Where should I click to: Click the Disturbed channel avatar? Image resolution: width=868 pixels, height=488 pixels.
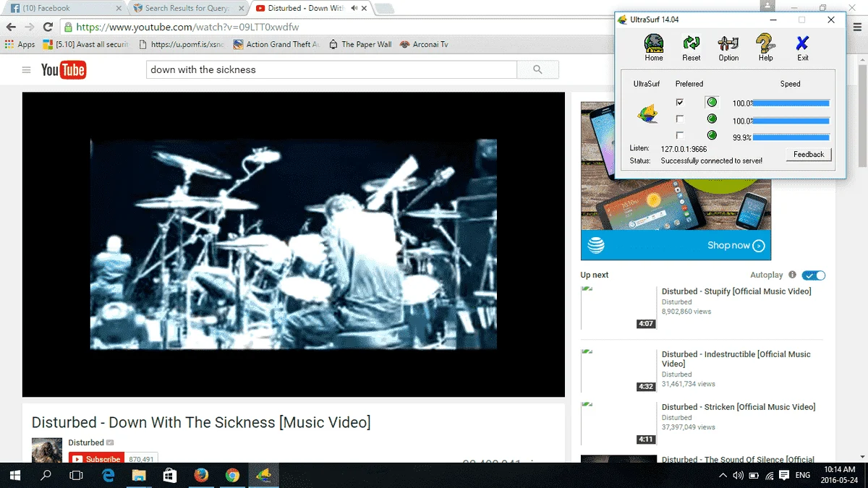click(x=47, y=450)
